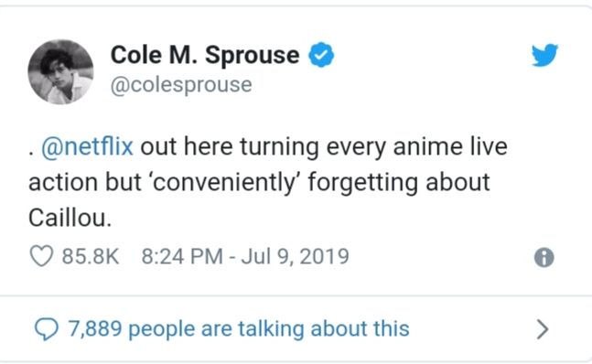Expand the conversation with the right chevron
Image resolution: width=592 pixels, height=364 pixels.
click(543, 329)
